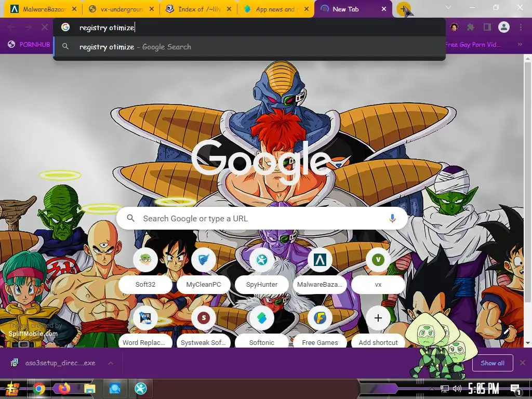The image size is (532, 399).
Task: Open File Explorer from the taskbar
Action: pos(89,389)
